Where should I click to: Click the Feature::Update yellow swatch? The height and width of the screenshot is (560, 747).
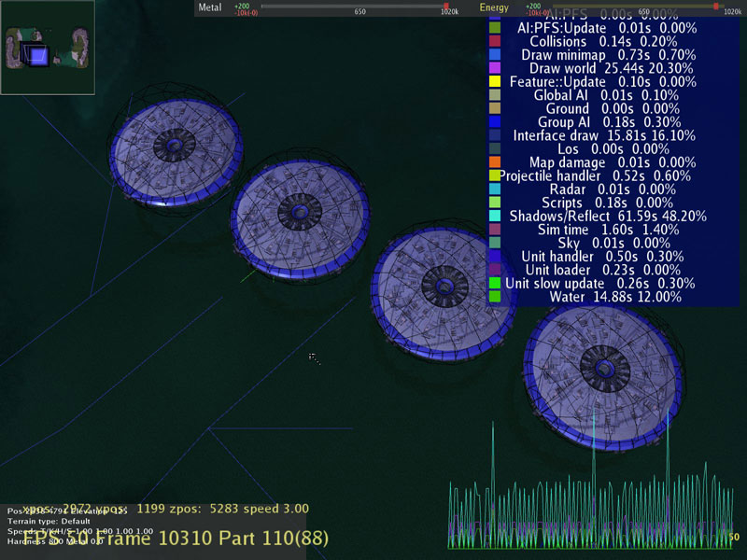tap(495, 81)
